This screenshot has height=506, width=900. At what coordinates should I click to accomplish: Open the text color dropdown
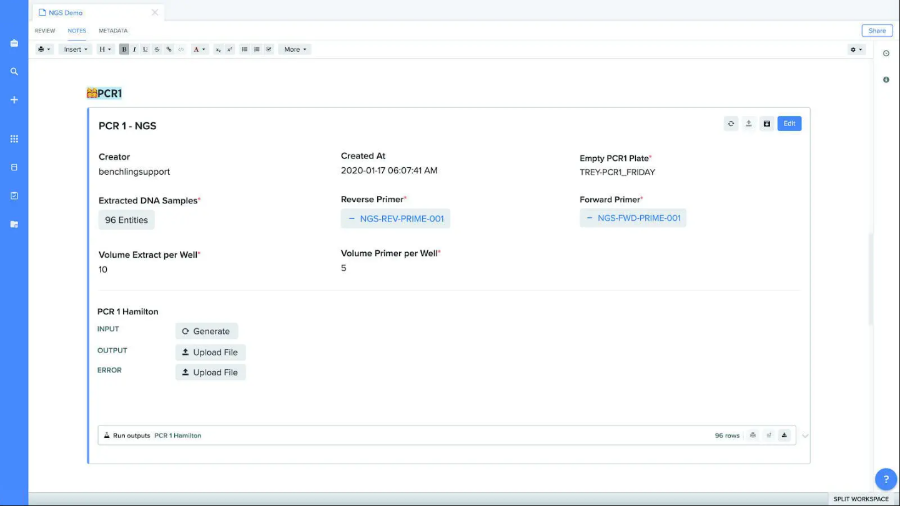tap(199, 49)
